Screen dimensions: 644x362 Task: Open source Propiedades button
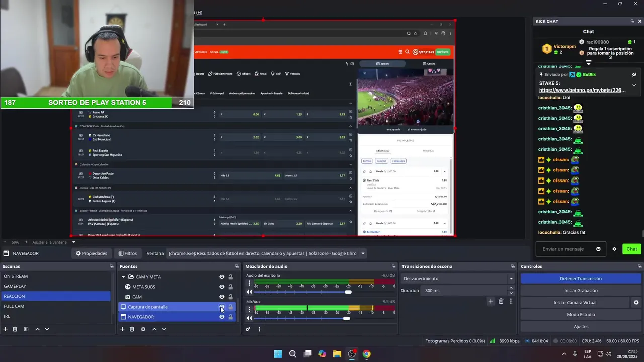click(x=91, y=253)
